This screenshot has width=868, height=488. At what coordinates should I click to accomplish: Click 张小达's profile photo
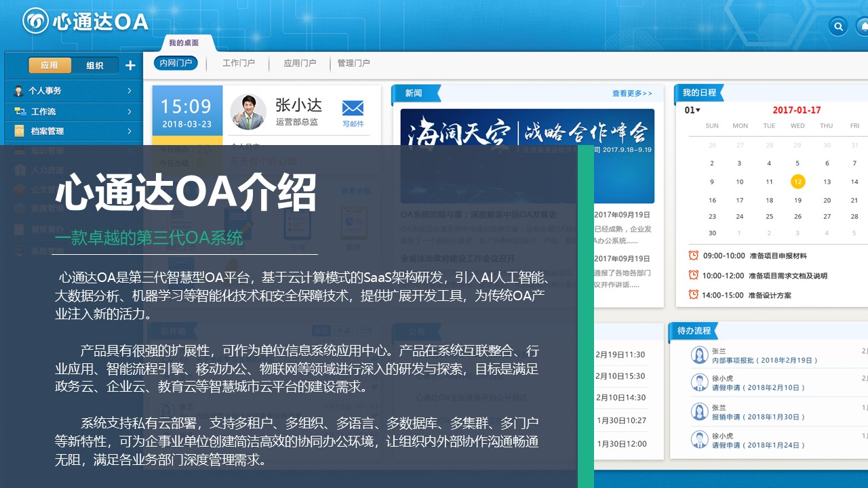pos(248,112)
